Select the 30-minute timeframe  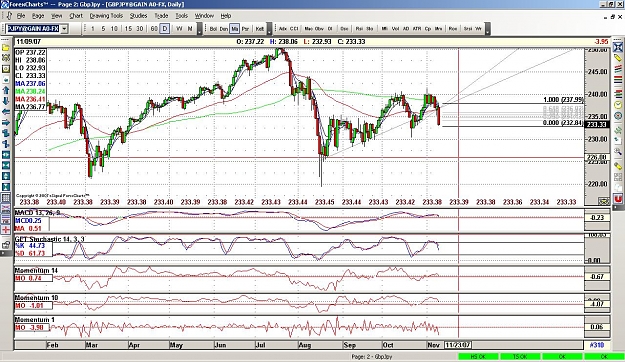(x=140, y=29)
